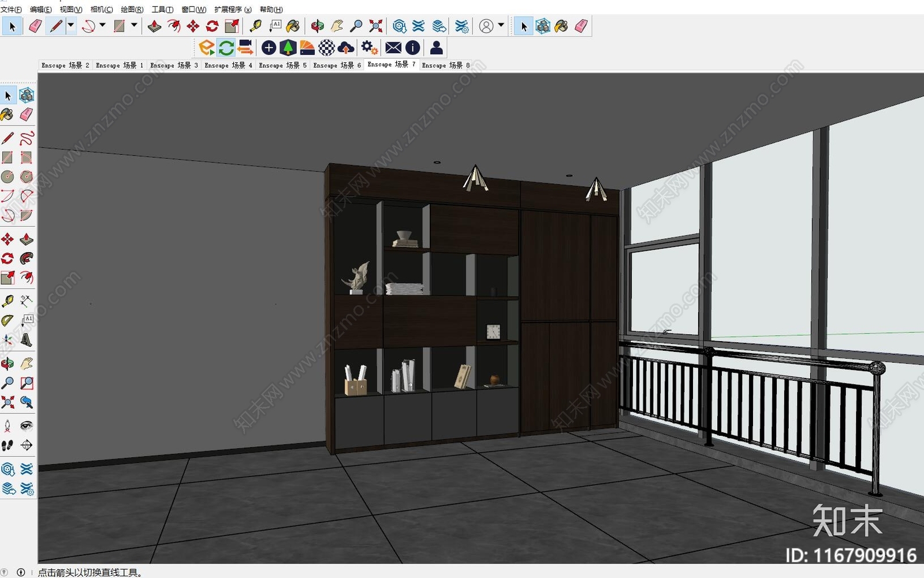The height and width of the screenshot is (578, 924).
Task: Select the Position Camera tool
Action: pyautogui.click(x=8, y=426)
